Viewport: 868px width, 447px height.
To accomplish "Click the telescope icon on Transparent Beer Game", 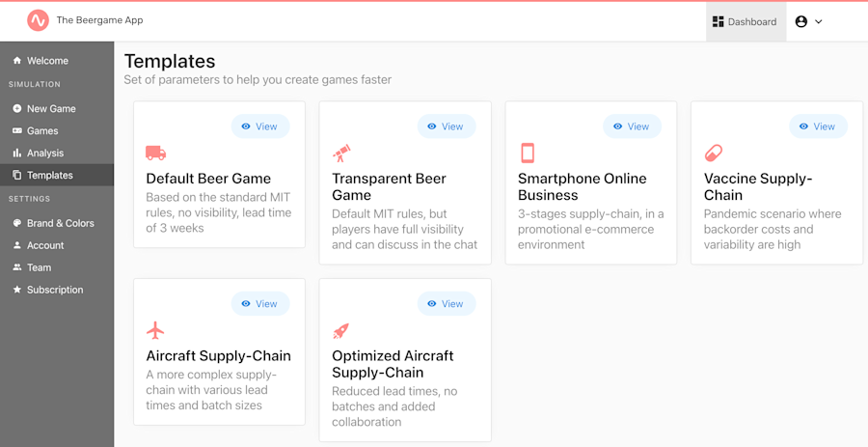I will 341,153.
